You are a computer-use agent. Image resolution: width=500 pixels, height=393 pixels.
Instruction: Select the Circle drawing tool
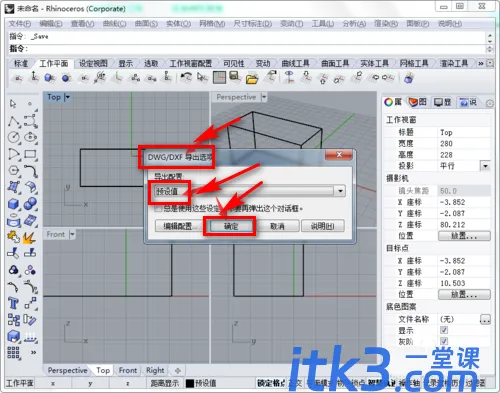[x=13, y=137]
